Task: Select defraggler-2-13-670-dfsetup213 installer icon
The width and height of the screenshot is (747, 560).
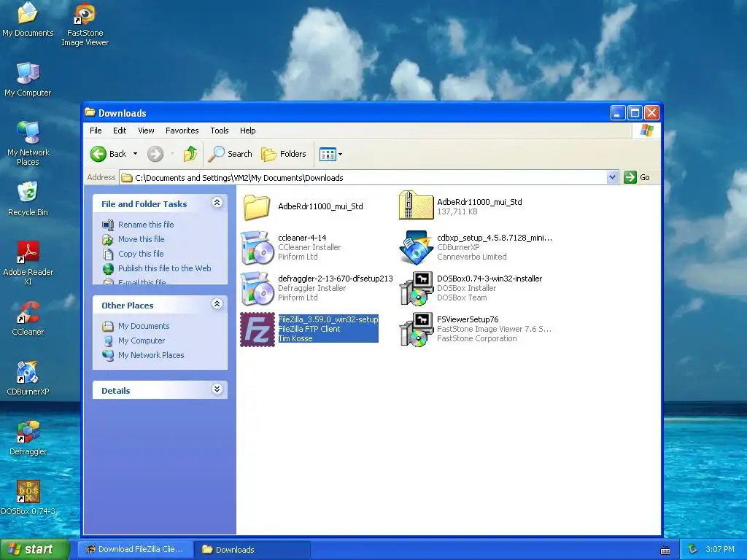Action: pyautogui.click(x=257, y=289)
